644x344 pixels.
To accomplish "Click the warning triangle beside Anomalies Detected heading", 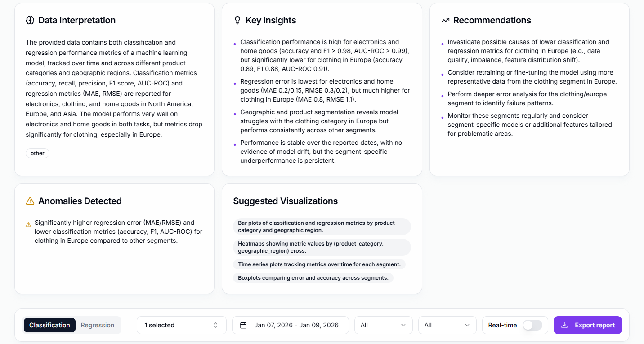I will pos(30,201).
